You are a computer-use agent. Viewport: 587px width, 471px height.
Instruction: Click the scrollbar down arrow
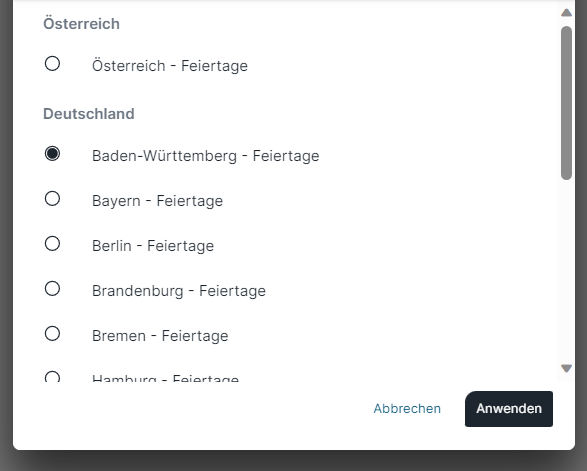tap(566, 368)
